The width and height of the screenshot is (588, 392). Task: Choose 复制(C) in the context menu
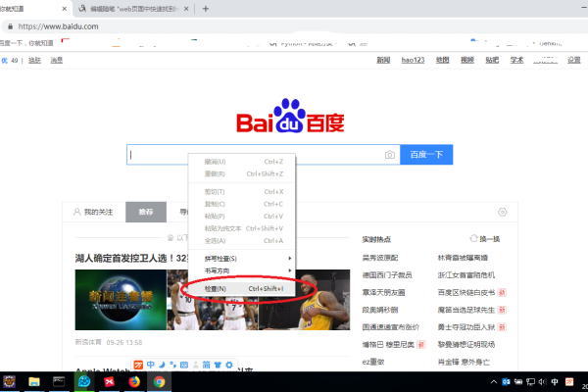[x=241, y=204]
